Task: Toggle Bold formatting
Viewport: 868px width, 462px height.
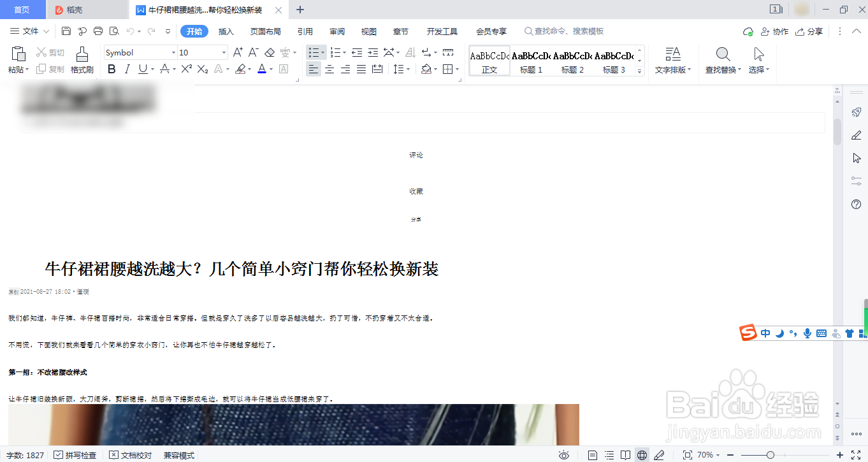Action: coord(112,69)
